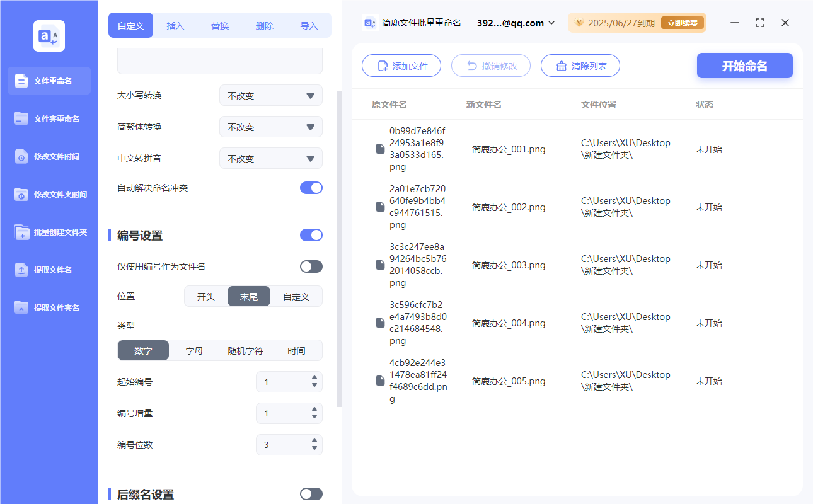Viewport: 813px width, 504px height.
Task: Click 添加文件 to add files
Action: (x=401, y=66)
